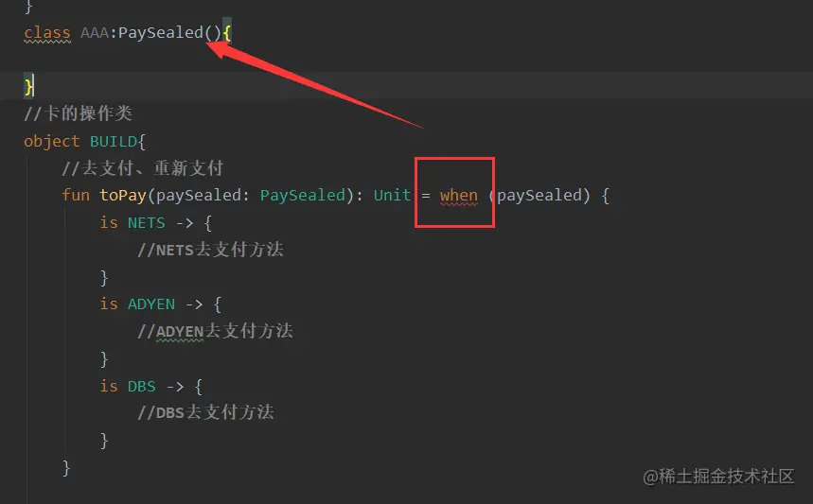Select the class name AAA

(x=95, y=33)
